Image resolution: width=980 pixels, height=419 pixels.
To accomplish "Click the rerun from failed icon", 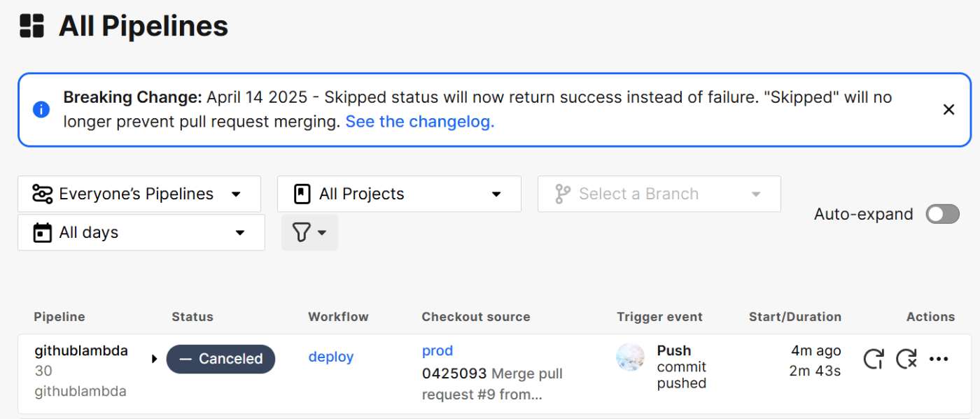I will tap(906, 359).
